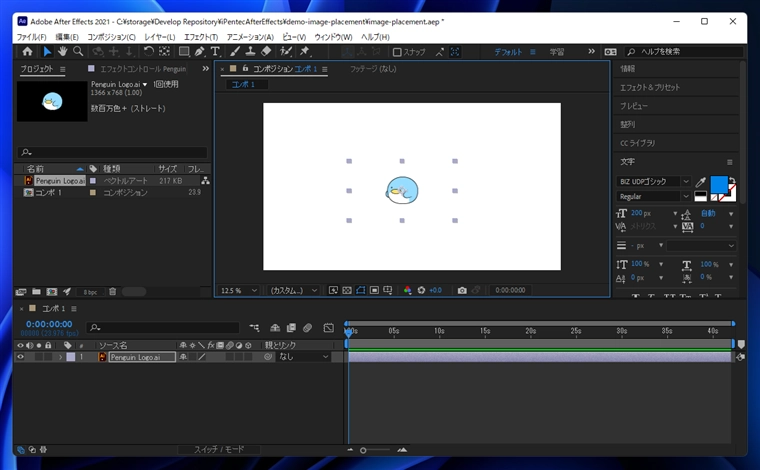Click the blue fill color swatch
Screen dimensions: 760x470
(719, 185)
